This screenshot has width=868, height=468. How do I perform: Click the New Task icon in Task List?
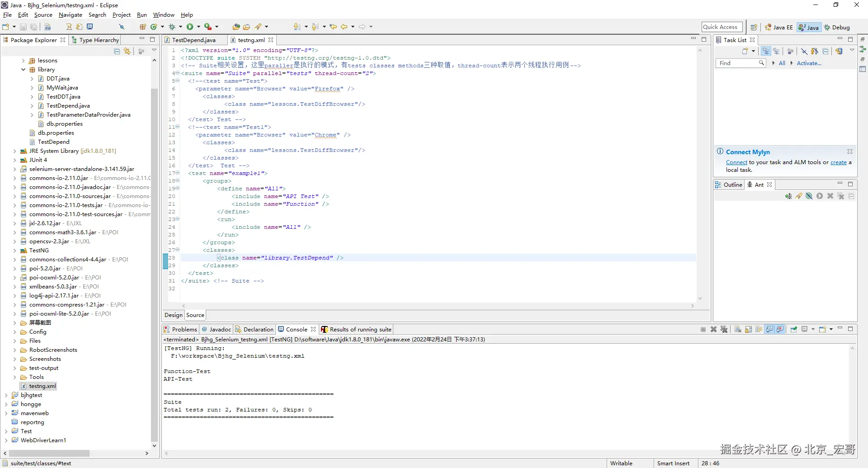pos(745,52)
